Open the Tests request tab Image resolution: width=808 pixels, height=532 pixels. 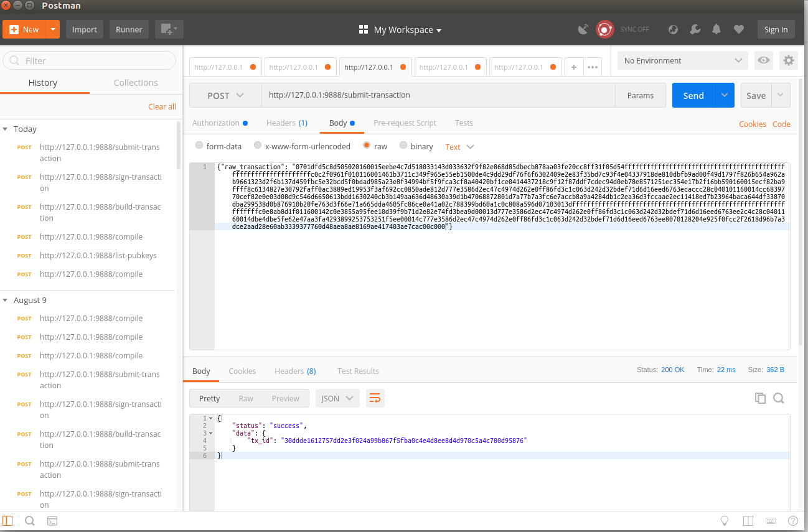[464, 123]
